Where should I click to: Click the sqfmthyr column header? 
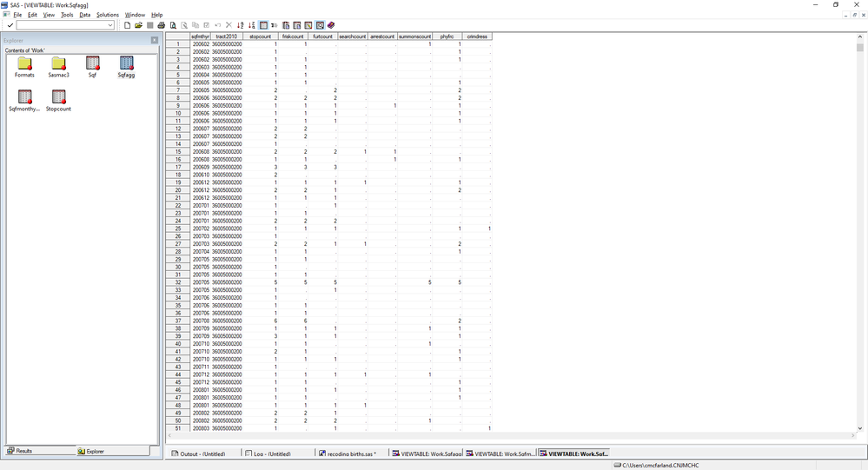click(x=201, y=36)
